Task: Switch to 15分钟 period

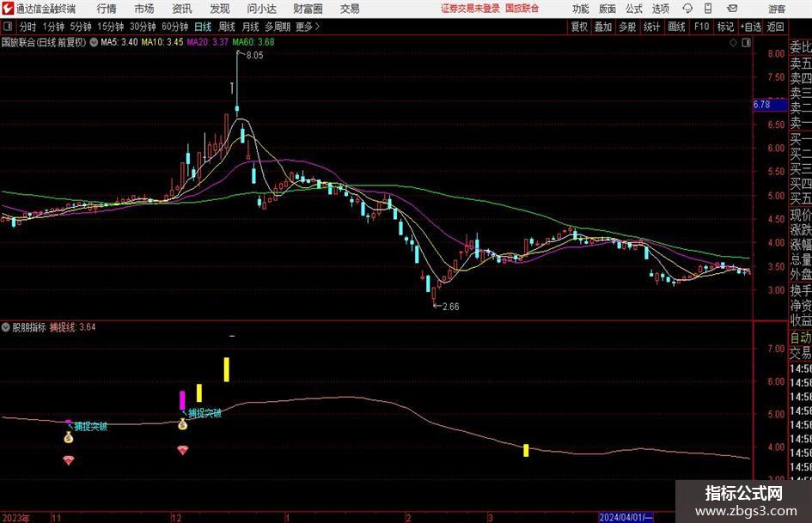Action: 111,27
